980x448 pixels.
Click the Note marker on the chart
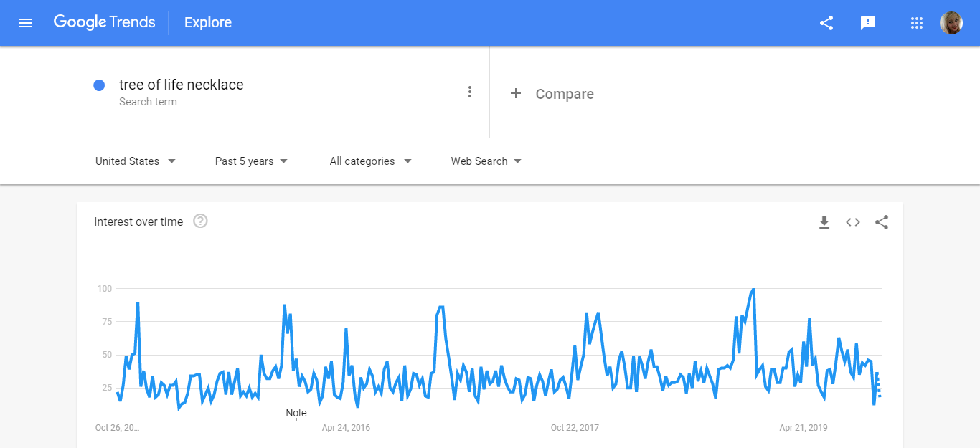coord(296,413)
